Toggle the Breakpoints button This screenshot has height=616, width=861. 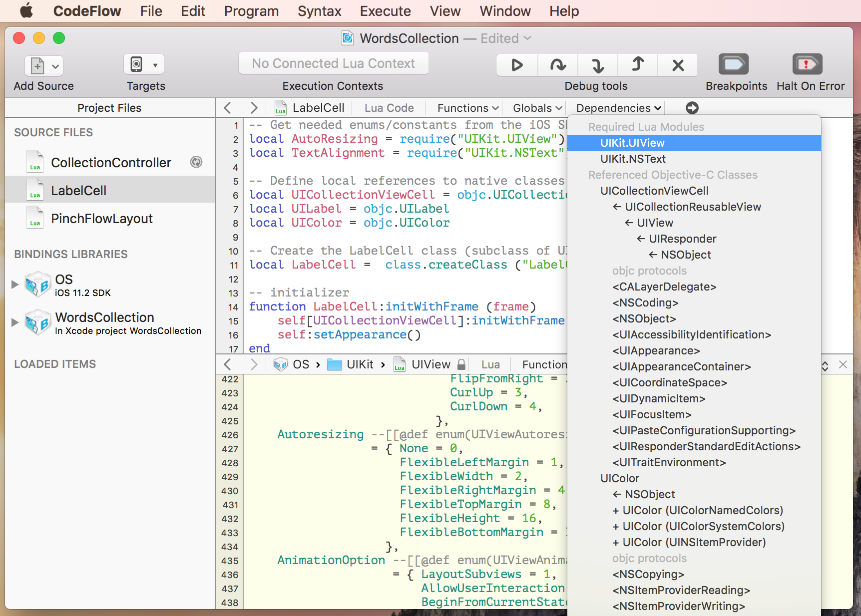[734, 64]
